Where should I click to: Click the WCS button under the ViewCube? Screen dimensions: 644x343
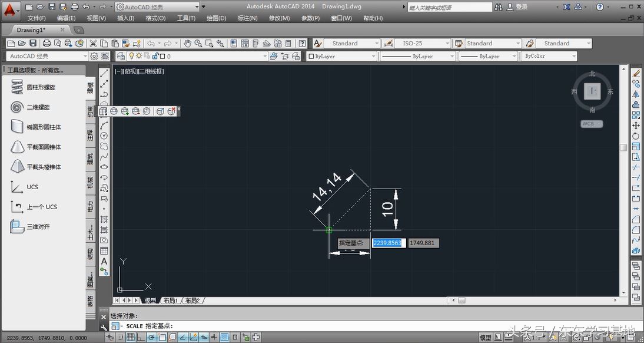591,124
